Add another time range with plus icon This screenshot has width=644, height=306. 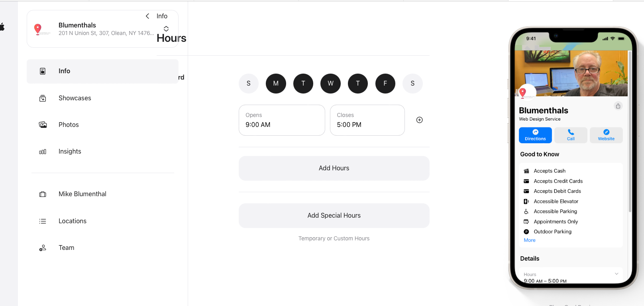[419, 120]
